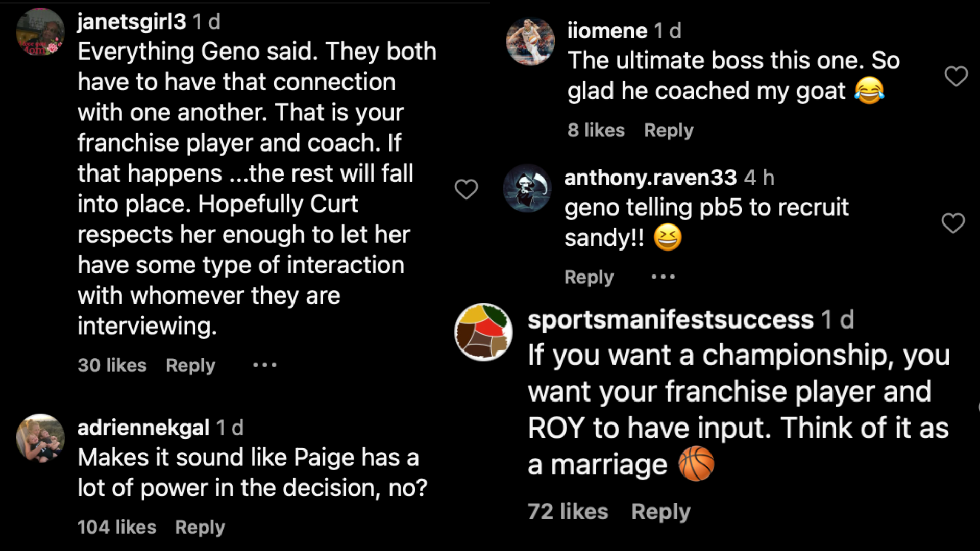The image size is (980, 551).
Task: View the 30 likes on janetsgirl3's comment
Action: 112,365
